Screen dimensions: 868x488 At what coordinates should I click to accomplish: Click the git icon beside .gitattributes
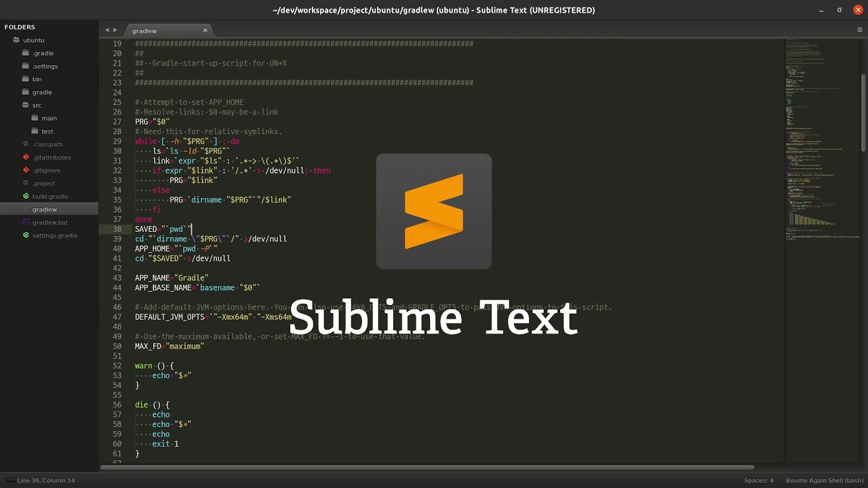point(26,157)
